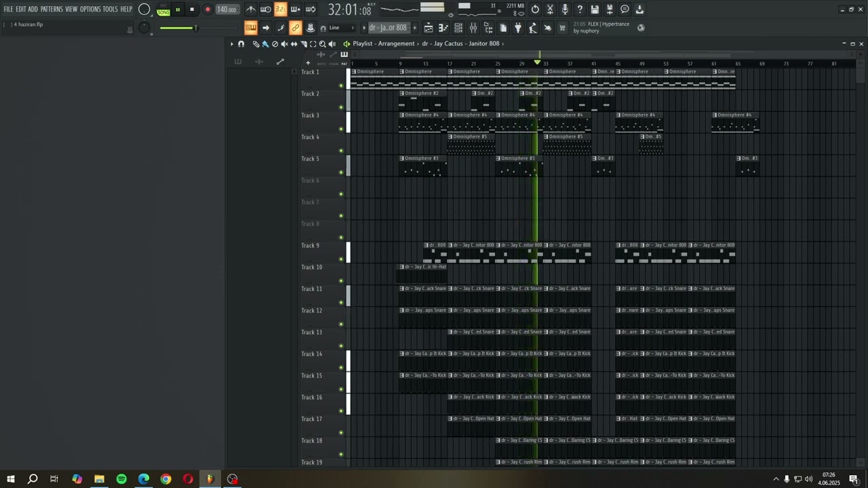Open the Line snap dropdown
The height and width of the screenshot is (488, 868).
tap(340, 28)
